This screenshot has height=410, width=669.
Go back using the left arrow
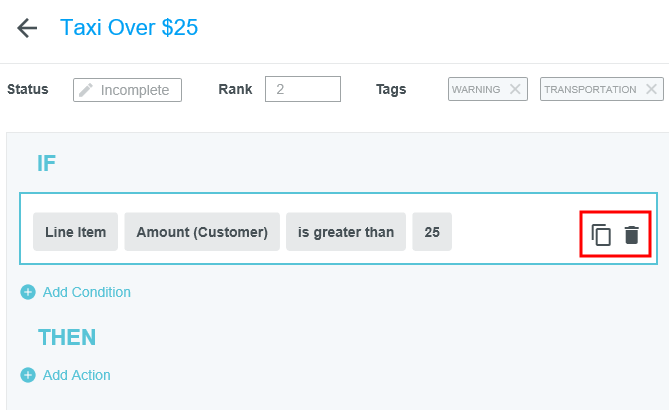[x=27, y=28]
